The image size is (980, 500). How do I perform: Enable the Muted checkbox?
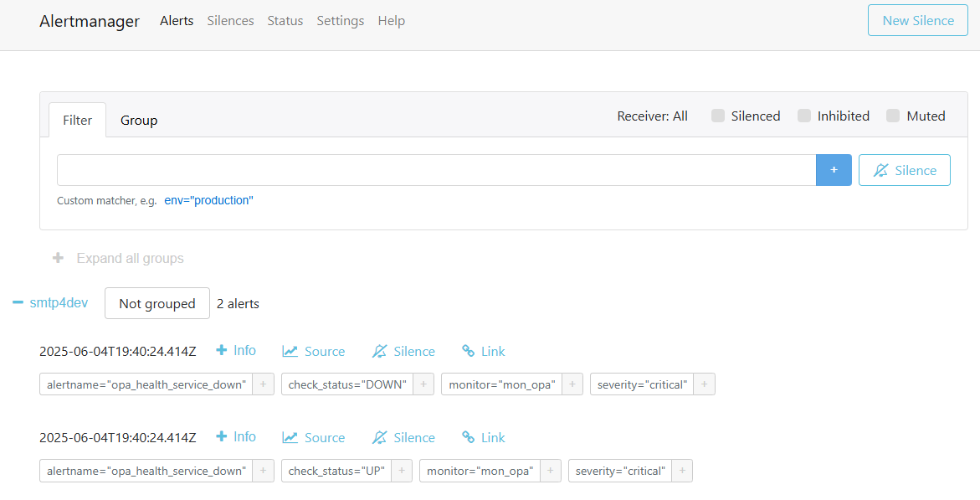[x=892, y=116]
